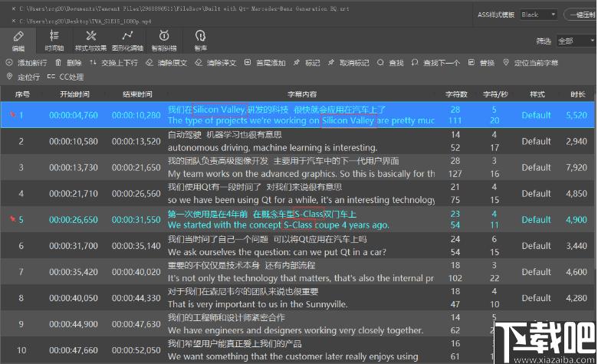Viewport: 598px width, 364px height.
Task: Expand the ASS样式模板 Black dropdown
Action: point(538,15)
